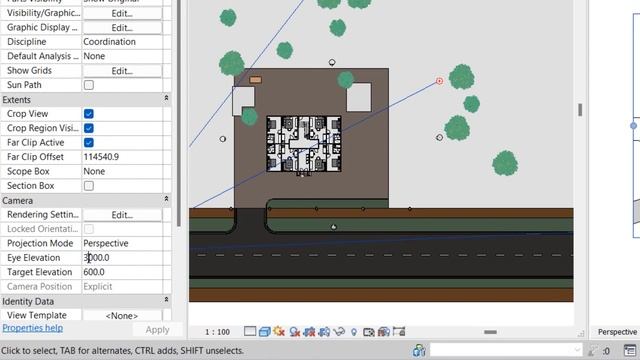This screenshot has width=640, height=360.
Task: Click the Far Clip Offset value field
Action: click(122, 157)
